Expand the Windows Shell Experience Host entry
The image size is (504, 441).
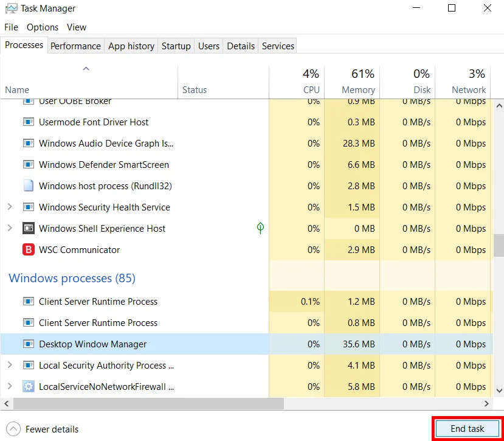point(9,228)
